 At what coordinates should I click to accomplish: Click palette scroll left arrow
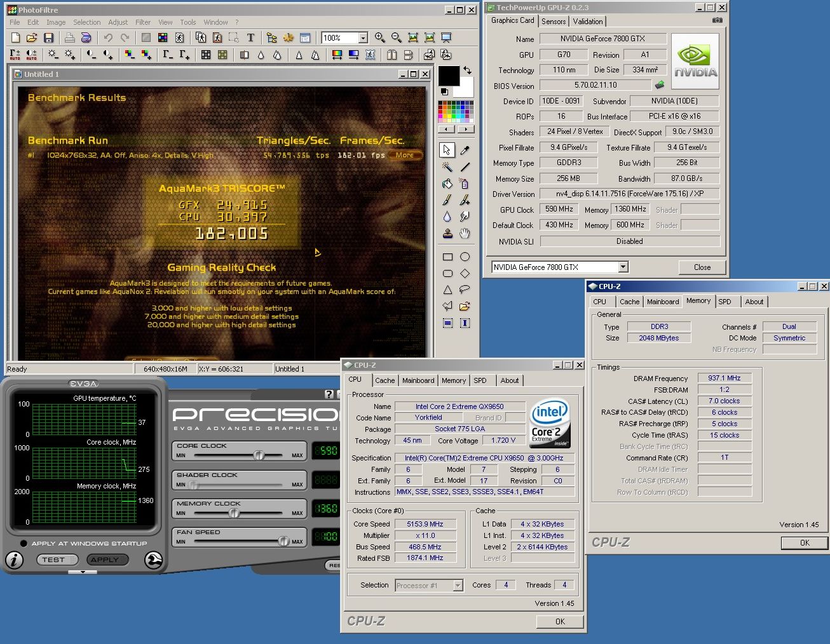[447, 129]
